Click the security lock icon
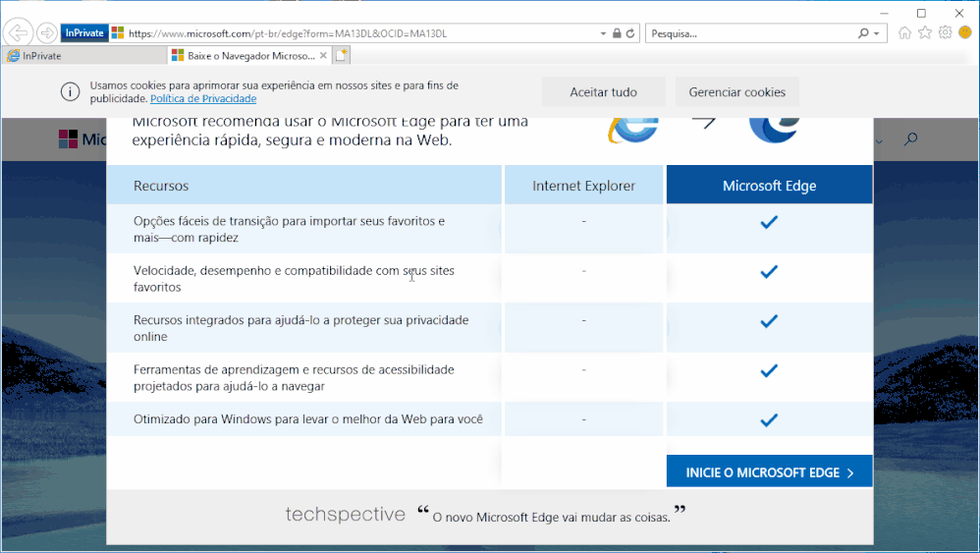This screenshot has width=980, height=553. point(617,33)
